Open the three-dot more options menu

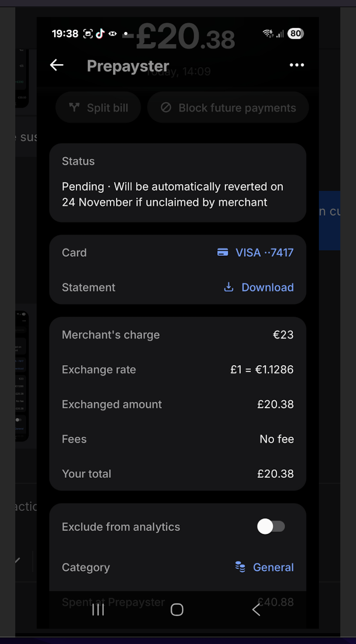click(x=297, y=65)
